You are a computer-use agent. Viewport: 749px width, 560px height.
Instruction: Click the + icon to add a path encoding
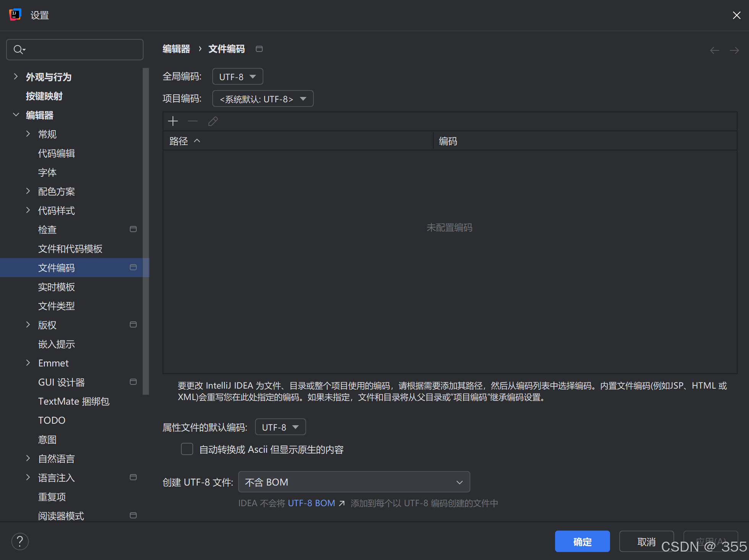click(x=173, y=121)
